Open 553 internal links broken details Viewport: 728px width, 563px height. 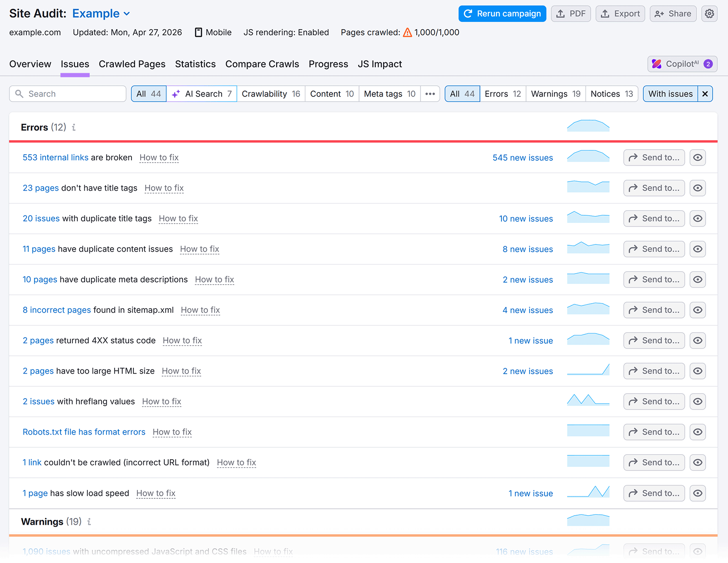56,157
